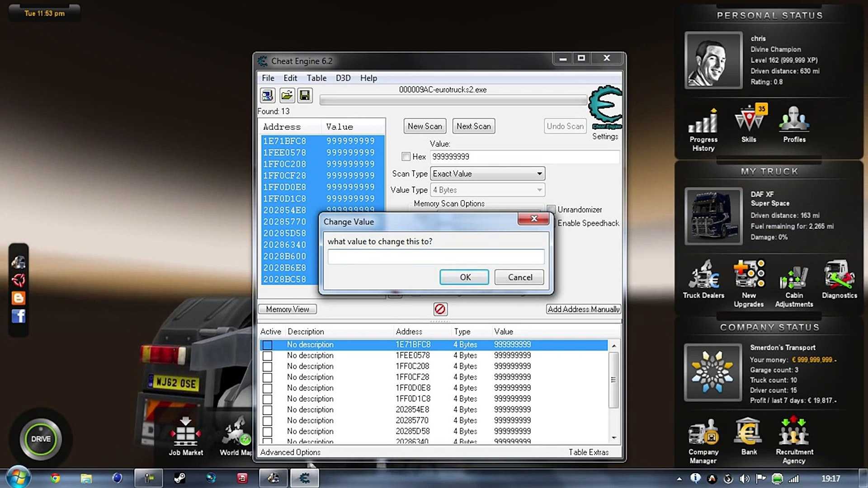
Task: Click the value input field in dialog
Action: pos(435,258)
